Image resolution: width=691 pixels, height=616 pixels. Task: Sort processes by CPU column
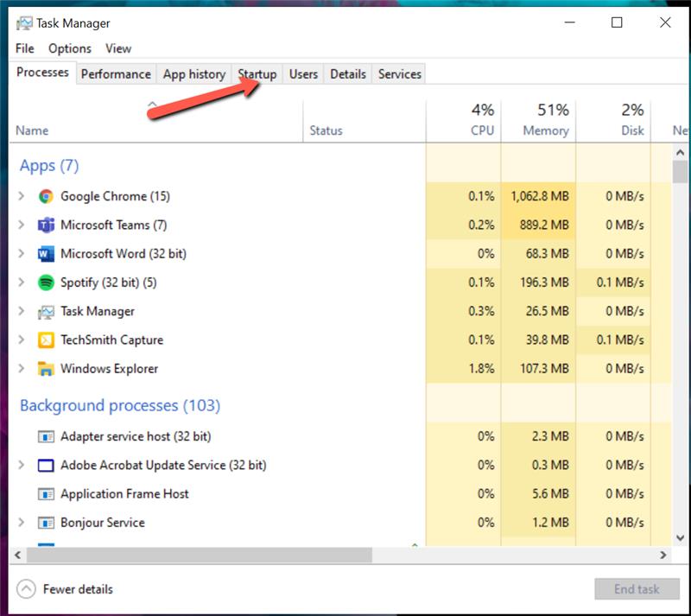[x=464, y=122]
